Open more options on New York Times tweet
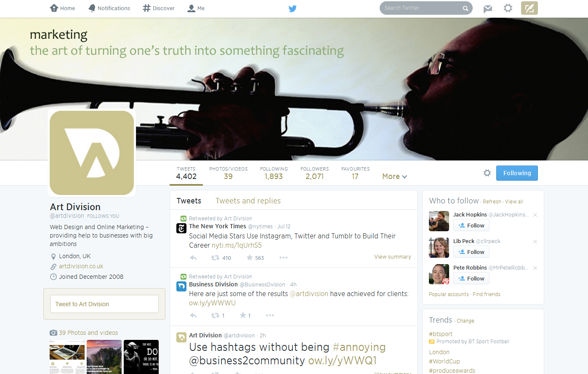The width and height of the screenshot is (588, 374). pyautogui.click(x=283, y=257)
